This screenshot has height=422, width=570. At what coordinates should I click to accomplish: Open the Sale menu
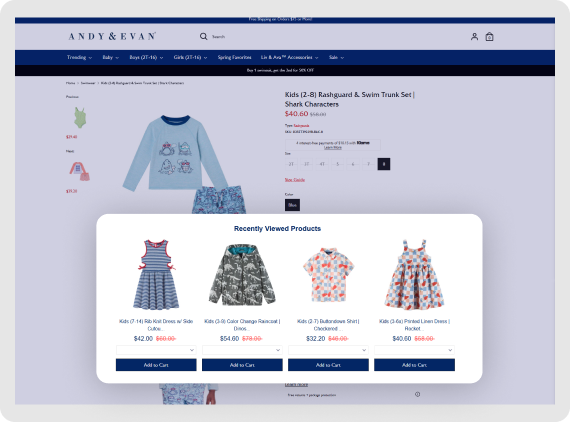click(x=336, y=57)
